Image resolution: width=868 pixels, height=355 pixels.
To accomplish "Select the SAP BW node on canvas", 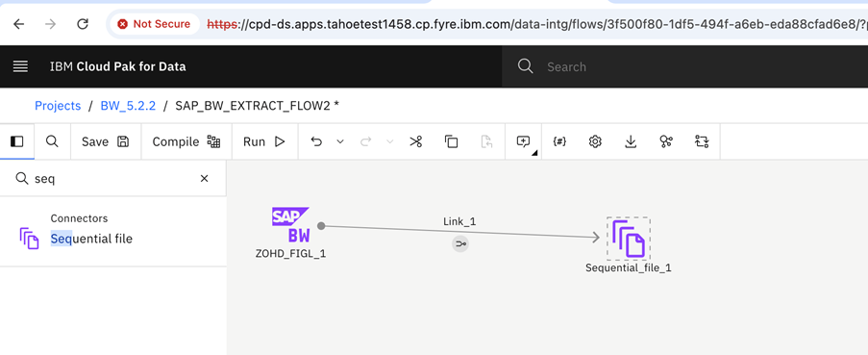I will pyautogui.click(x=290, y=225).
